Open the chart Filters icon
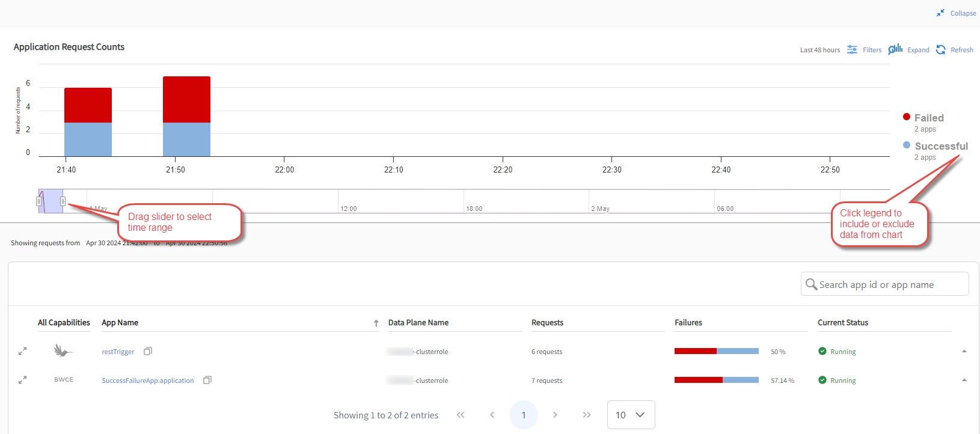 point(852,50)
